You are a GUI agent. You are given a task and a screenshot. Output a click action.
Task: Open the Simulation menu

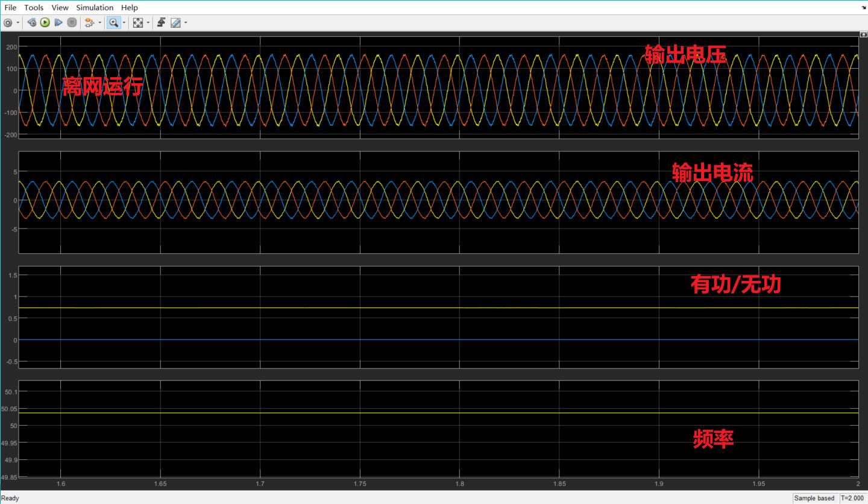point(95,7)
